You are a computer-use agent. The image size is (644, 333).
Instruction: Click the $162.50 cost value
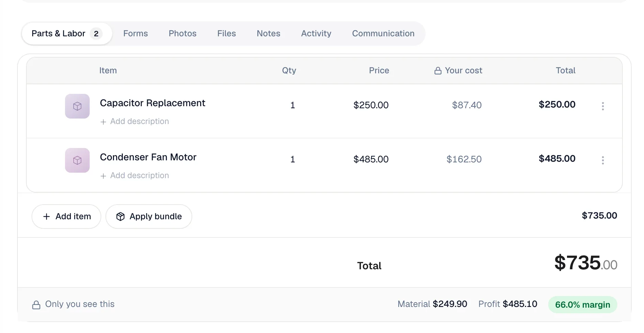coord(464,159)
